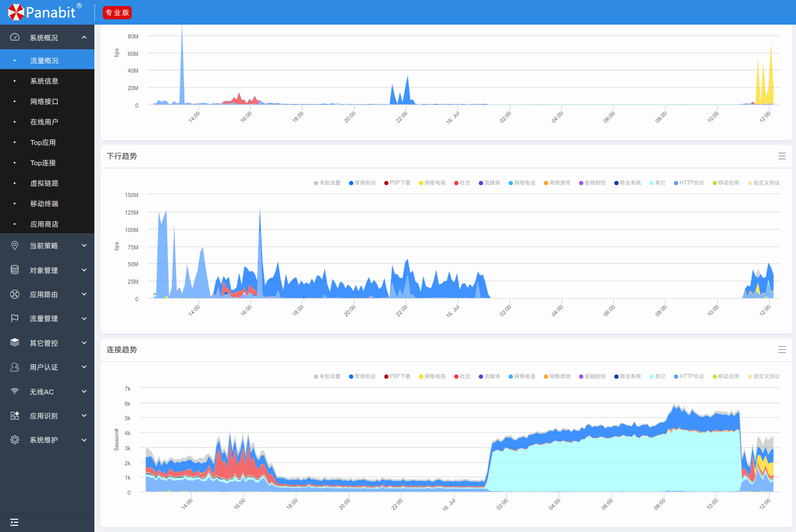Screen dimensions: 796x532
Task: Click the 应用识别 grid icon
Action: pos(15,415)
